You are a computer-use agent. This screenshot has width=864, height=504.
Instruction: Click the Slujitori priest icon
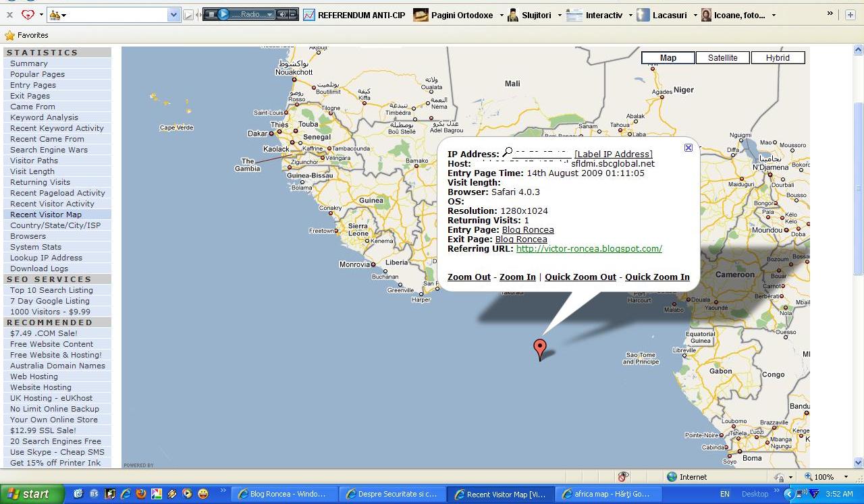pyautogui.click(x=513, y=15)
